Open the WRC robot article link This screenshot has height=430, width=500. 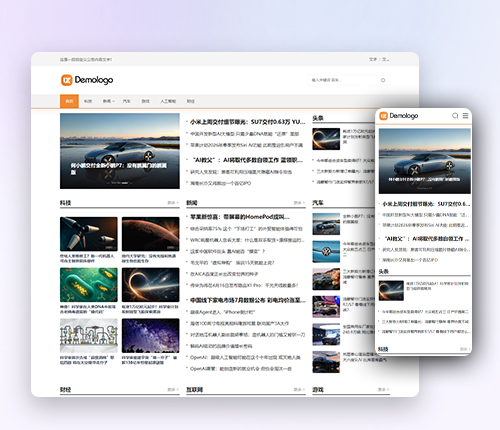(247, 240)
